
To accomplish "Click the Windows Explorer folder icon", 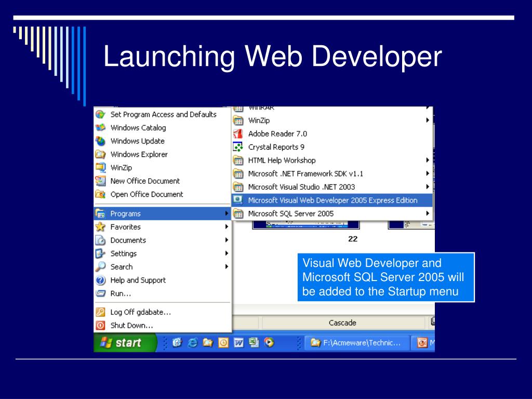I will (100, 154).
